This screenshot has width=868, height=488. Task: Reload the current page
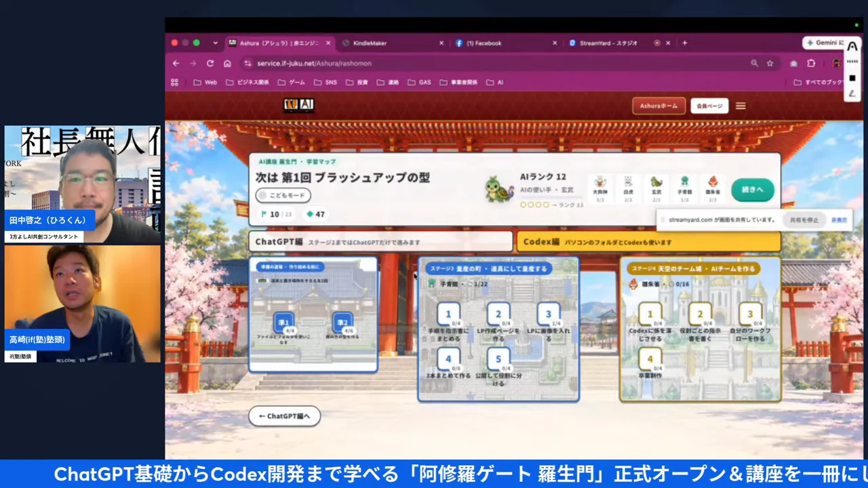click(210, 63)
